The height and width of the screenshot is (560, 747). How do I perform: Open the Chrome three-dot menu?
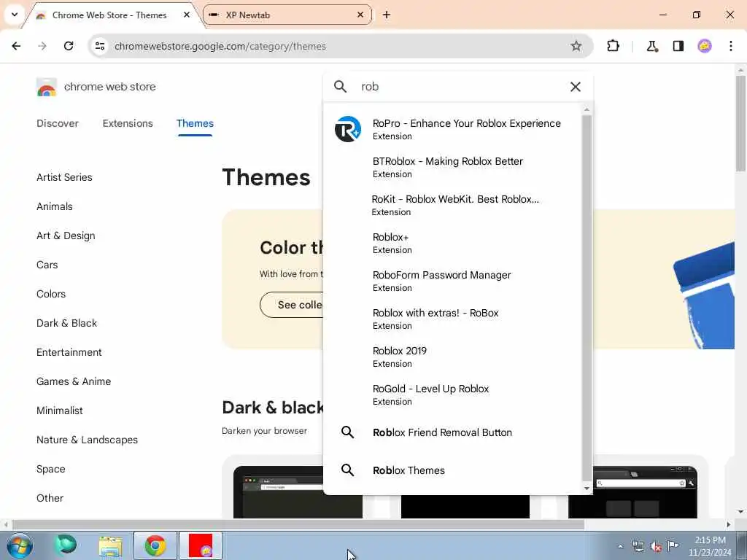tap(731, 46)
